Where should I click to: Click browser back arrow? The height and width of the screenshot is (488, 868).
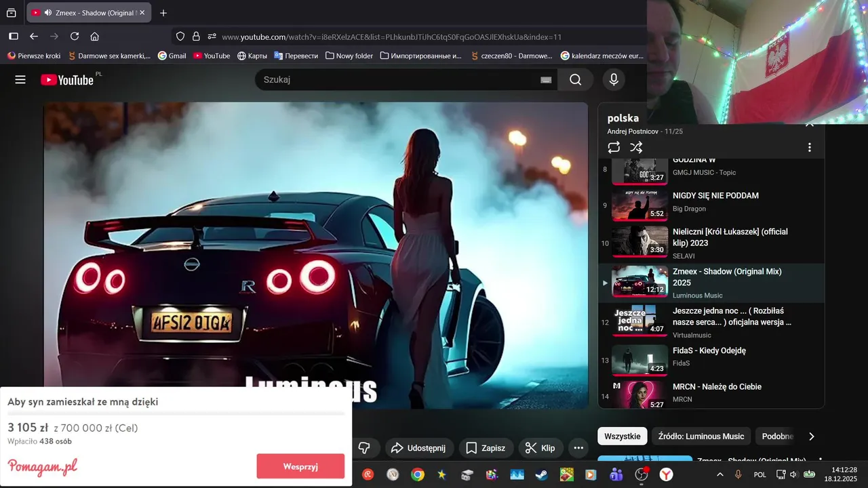(34, 37)
